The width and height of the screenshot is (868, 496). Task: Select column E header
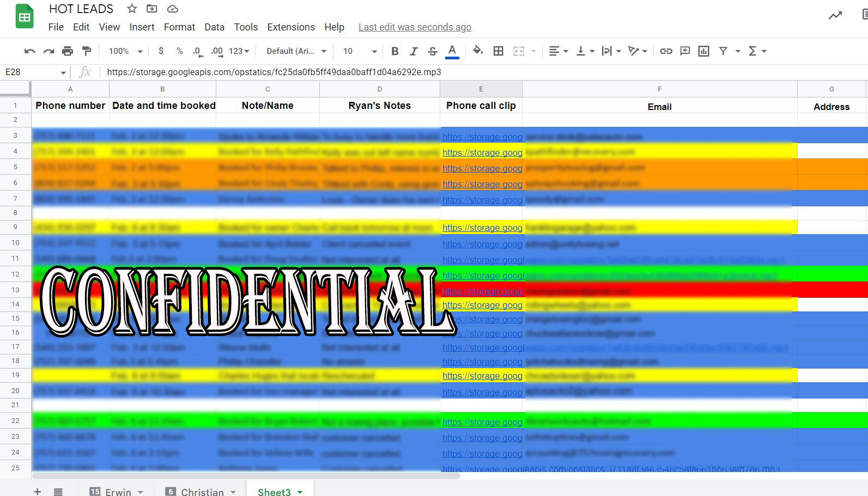(x=481, y=89)
